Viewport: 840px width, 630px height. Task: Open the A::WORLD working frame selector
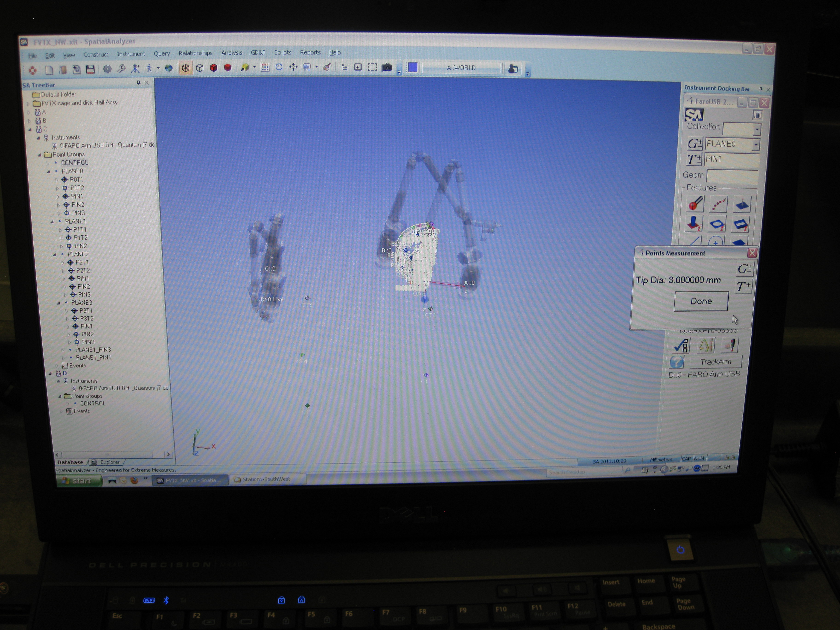point(461,68)
